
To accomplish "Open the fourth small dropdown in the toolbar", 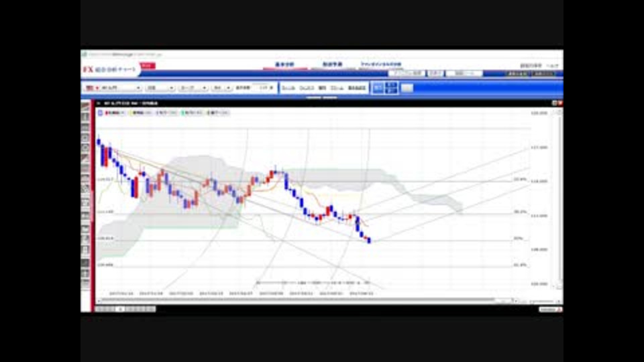I will tap(221, 88).
